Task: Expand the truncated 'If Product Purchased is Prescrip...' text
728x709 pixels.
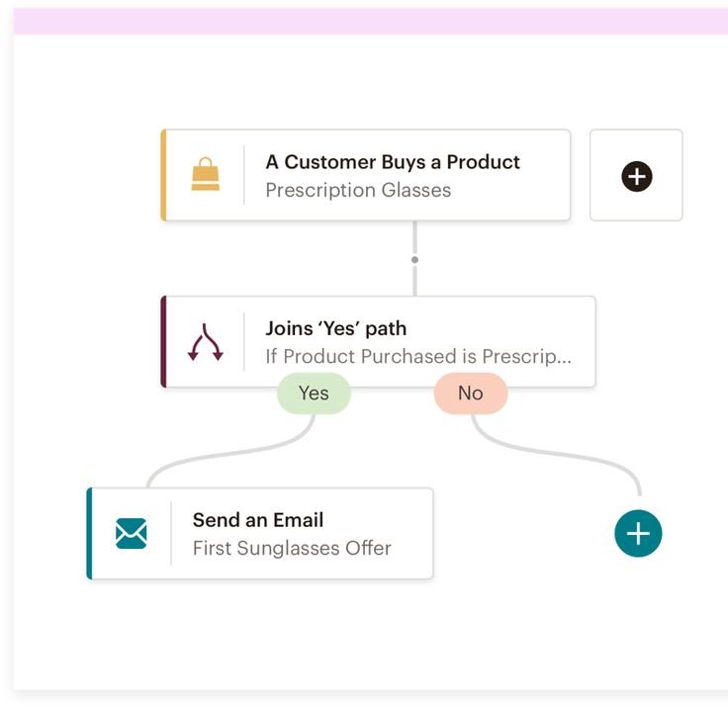Action: coord(417,356)
